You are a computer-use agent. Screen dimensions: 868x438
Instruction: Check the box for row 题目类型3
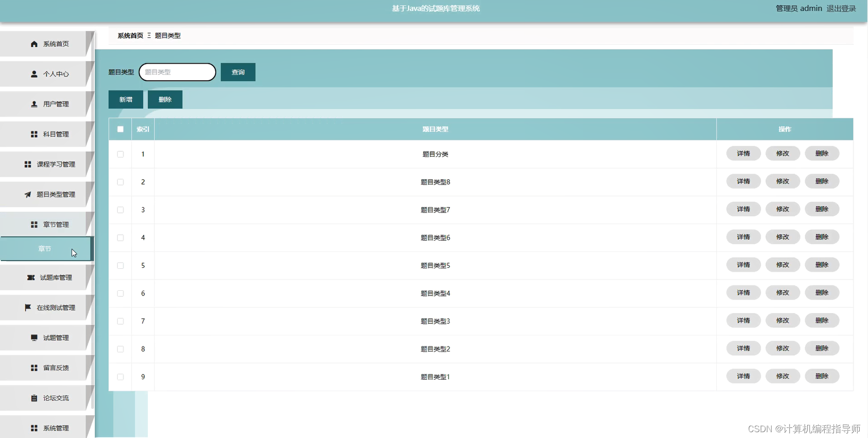click(x=121, y=321)
